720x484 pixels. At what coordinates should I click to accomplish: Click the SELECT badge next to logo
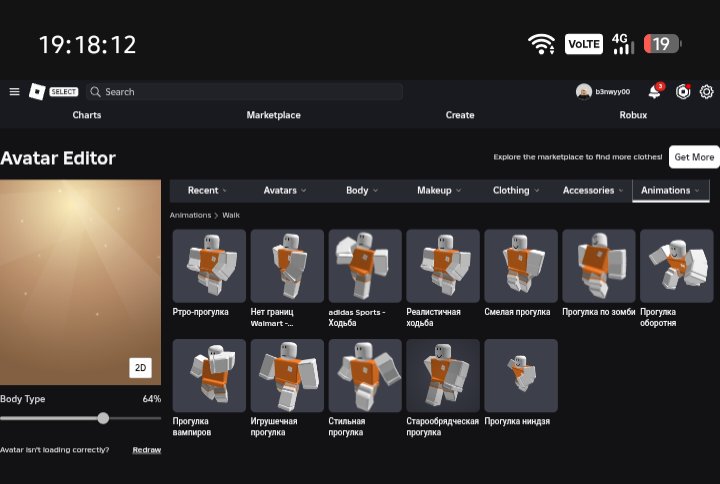63,92
